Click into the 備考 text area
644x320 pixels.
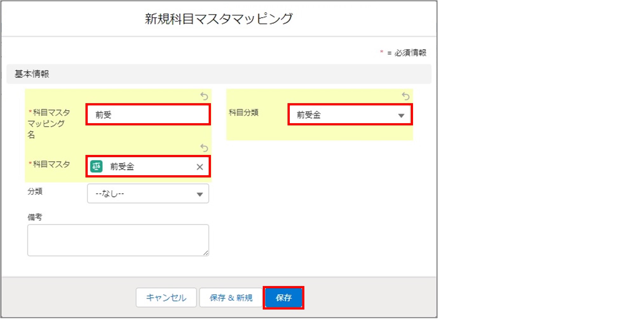coord(118,240)
